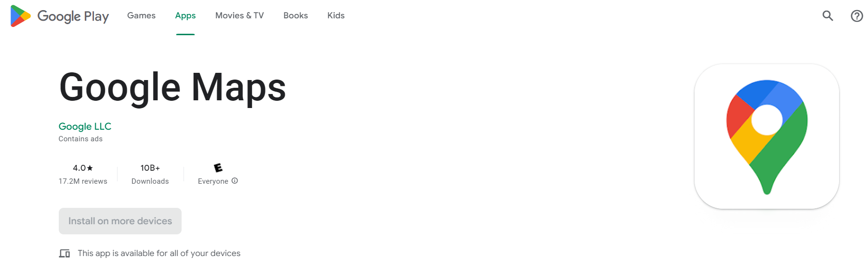The image size is (868, 271).
Task: Click the Everyone content rating E icon
Action: pyautogui.click(x=218, y=168)
